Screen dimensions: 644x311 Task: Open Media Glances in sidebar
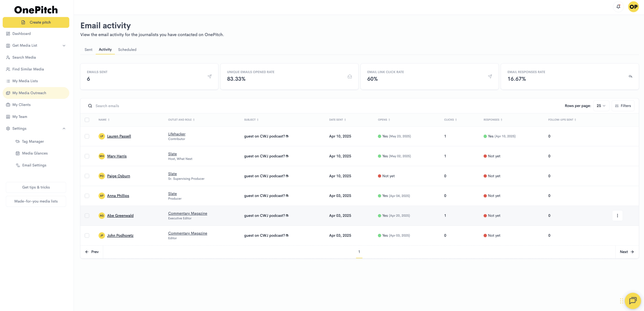coord(35,153)
